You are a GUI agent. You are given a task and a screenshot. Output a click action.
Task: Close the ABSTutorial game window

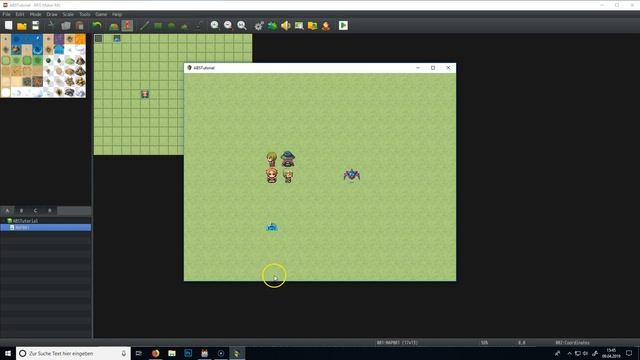pyautogui.click(x=448, y=68)
